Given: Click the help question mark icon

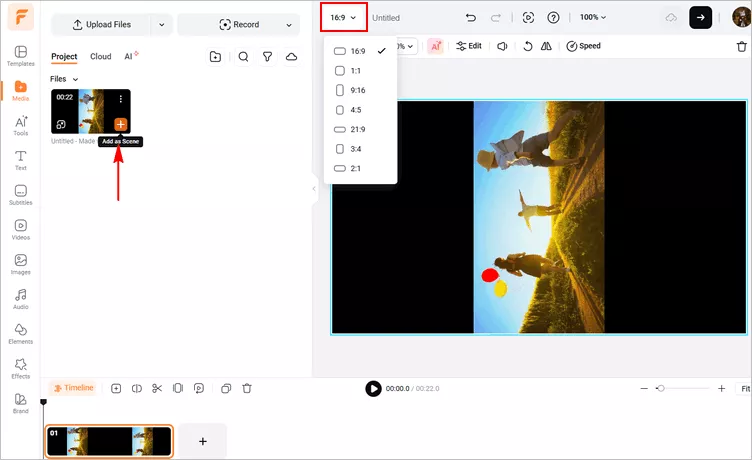Looking at the screenshot, I should tap(553, 18).
